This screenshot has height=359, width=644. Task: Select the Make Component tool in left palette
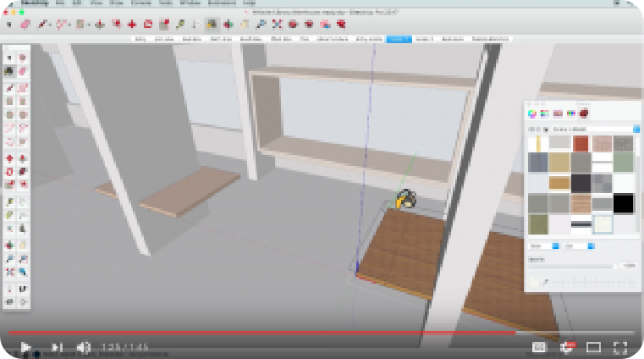point(23,58)
